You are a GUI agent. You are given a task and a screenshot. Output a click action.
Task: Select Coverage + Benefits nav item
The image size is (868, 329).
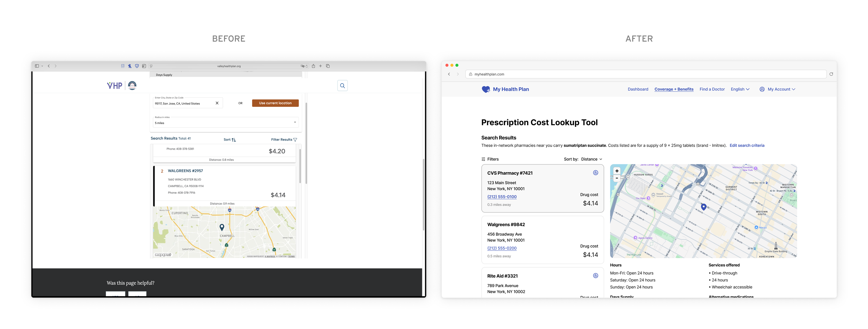(x=674, y=89)
